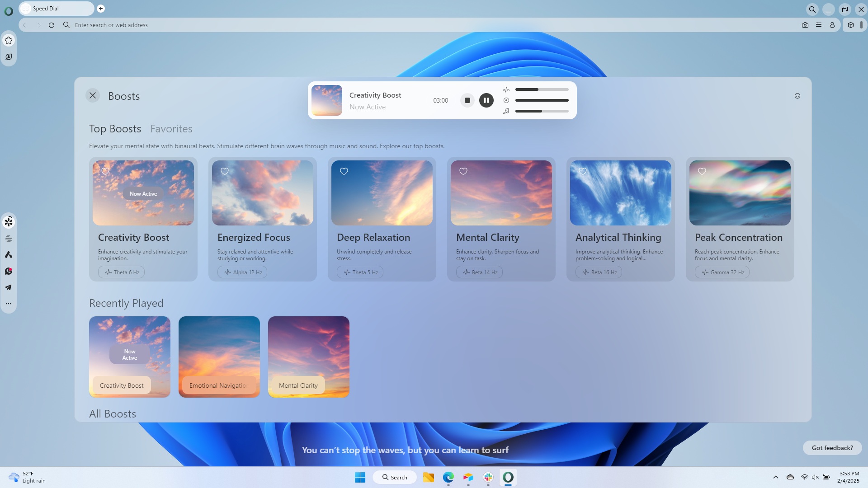Adjust the ambient sound volume slider

click(x=542, y=100)
